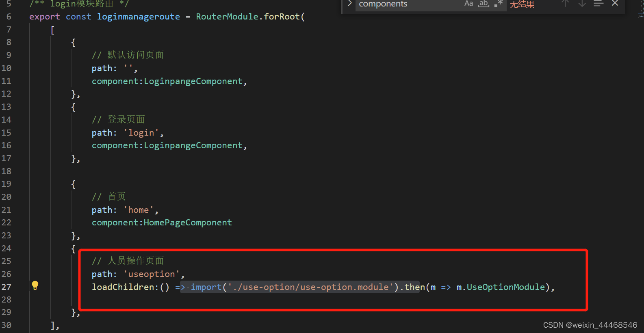Click 'forRoot' method call
The width and height of the screenshot is (644, 333).
[282, 17]
